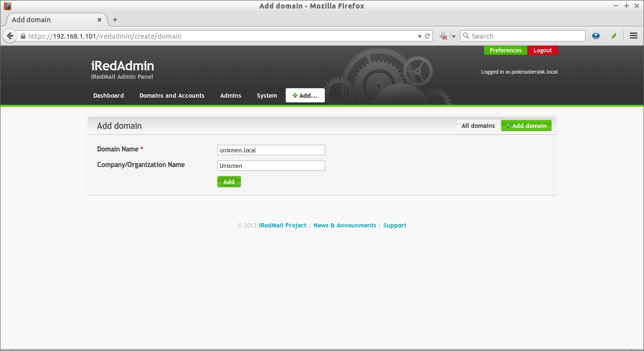
Task: Click the green Add domain tab button
Action: click(x=526, y=125)
